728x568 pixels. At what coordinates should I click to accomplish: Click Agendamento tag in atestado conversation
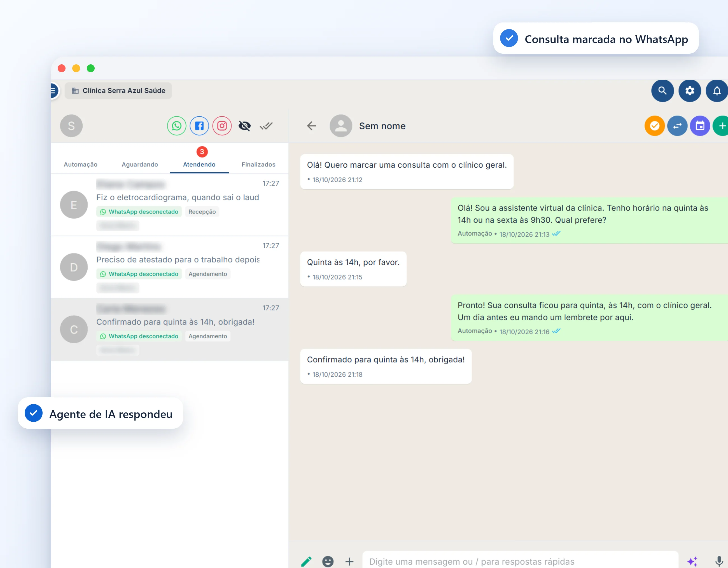(x=208, y=274)
